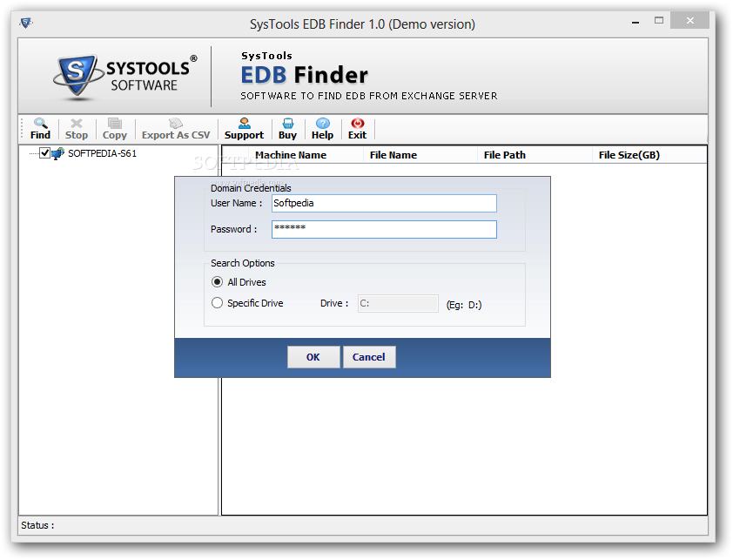This screenshot has width=733, height=560.
Task: Close the EDB Finder window
Action: (690, 21)
